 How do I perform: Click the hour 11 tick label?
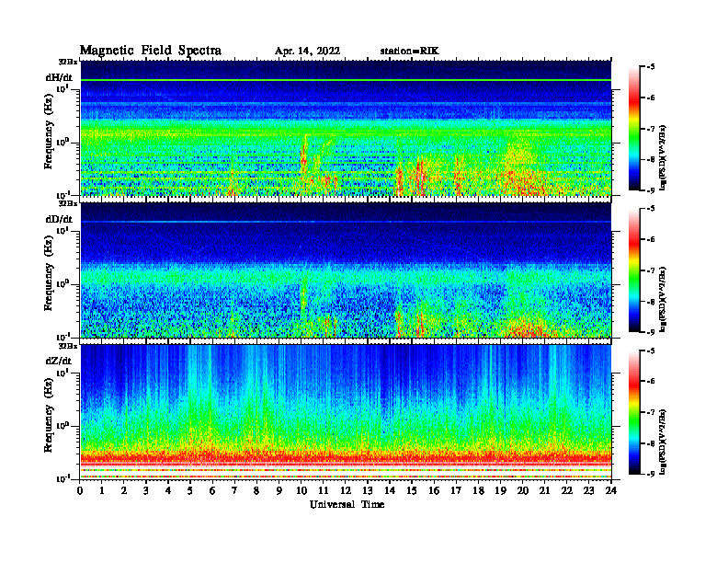324,490
